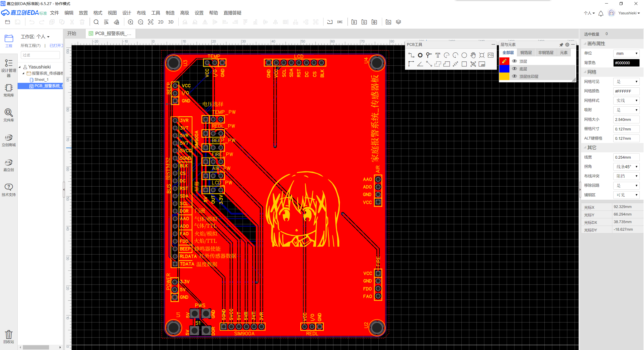
Task: Switch to 3D preview
Action: [171, 22]
